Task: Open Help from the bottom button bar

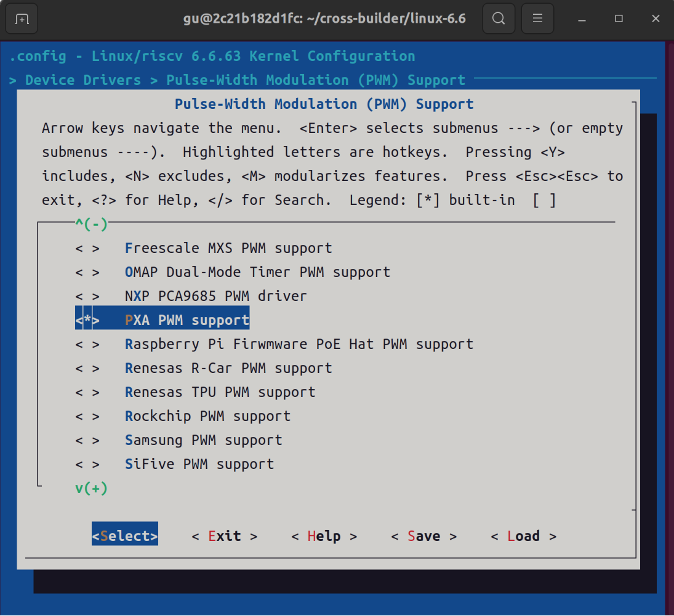Action: point(324,536)
